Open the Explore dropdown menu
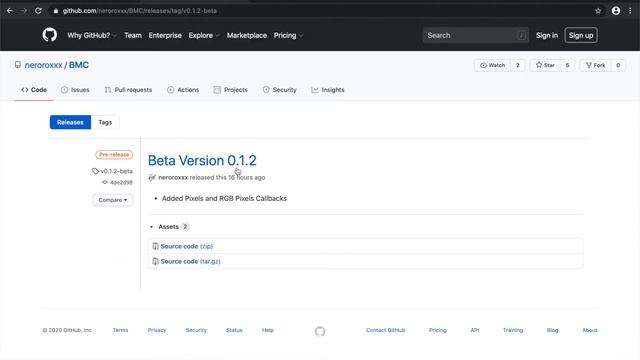 pos(203,36)
